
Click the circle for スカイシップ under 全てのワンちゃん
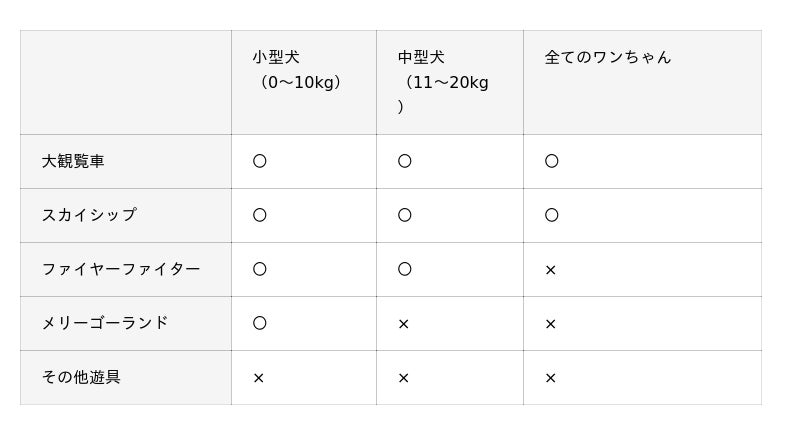[x=551, y=215]
